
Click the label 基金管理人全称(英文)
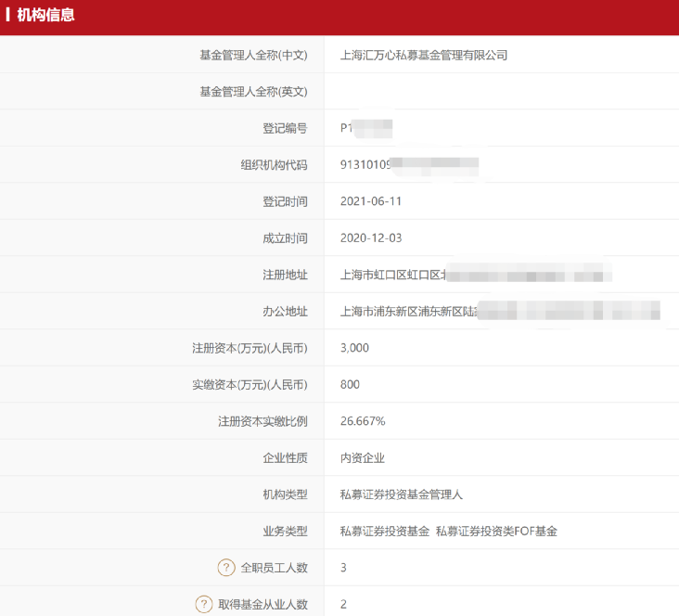tap(253, 92)
